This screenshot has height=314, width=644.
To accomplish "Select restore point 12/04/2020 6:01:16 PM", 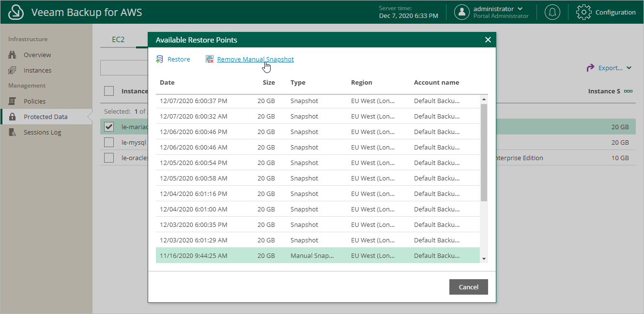I will click(318, 194).
